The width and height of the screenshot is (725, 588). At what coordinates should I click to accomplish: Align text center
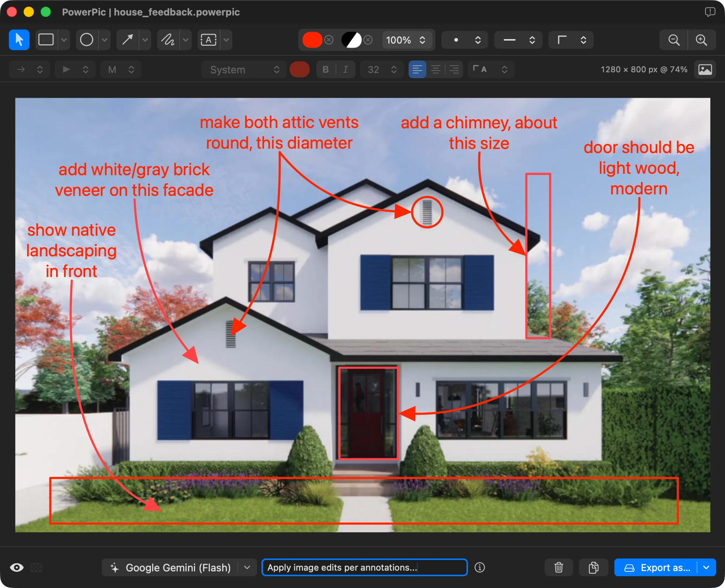coord(436,69)
